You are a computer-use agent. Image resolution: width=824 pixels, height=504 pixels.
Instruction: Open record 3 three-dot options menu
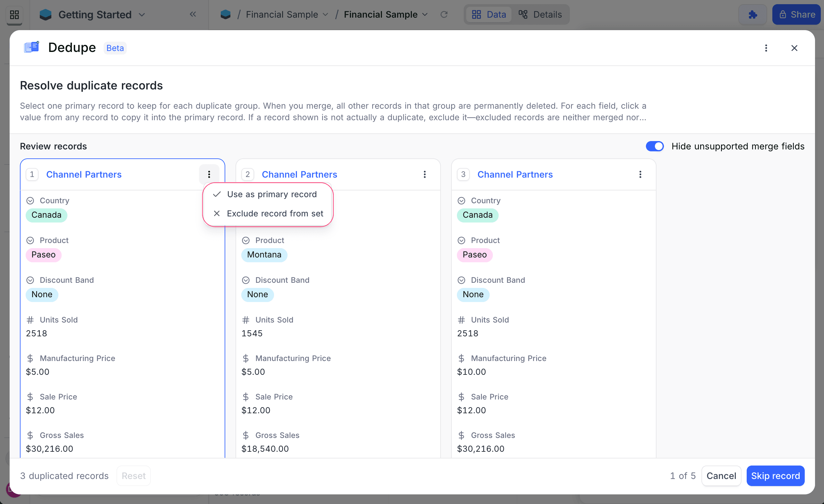[x=640, y=174]
